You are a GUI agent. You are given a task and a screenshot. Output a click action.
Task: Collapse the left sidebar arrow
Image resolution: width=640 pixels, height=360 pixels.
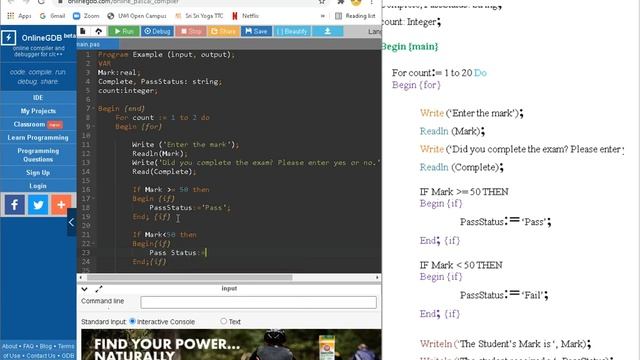71,222
